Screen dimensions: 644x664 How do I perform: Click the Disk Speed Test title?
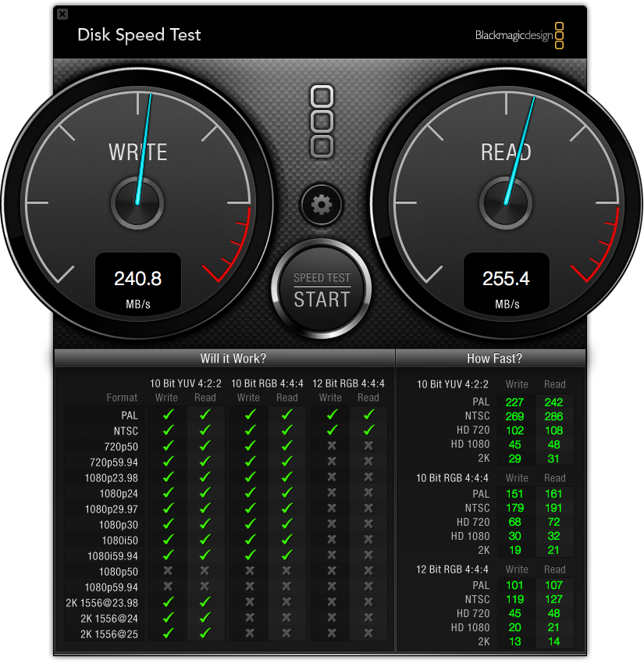(139, 35)
